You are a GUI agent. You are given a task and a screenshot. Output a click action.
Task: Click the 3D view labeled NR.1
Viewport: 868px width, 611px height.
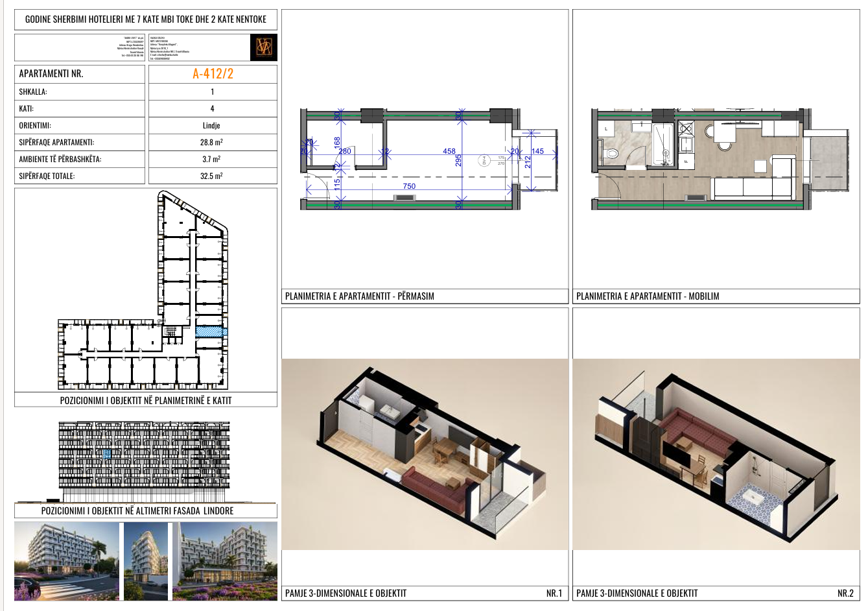(425, 454)
